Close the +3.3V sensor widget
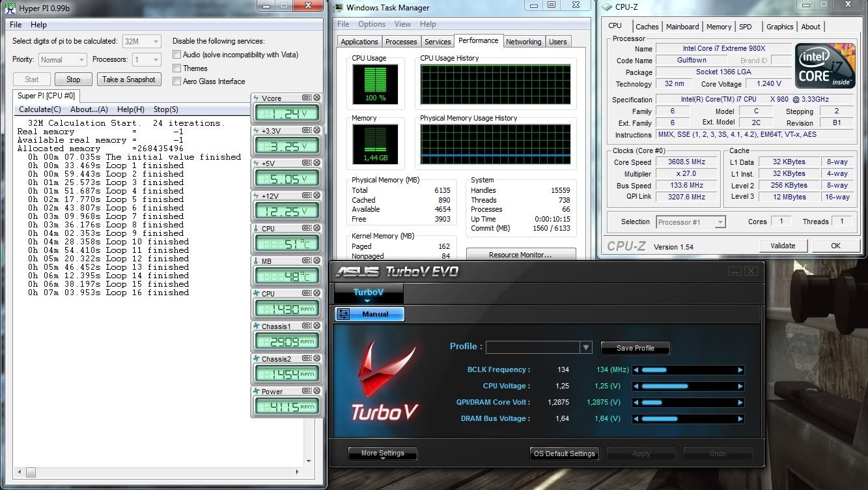This screenshot has height=490, width=868. pyautogui.click(x=316, y=131)
